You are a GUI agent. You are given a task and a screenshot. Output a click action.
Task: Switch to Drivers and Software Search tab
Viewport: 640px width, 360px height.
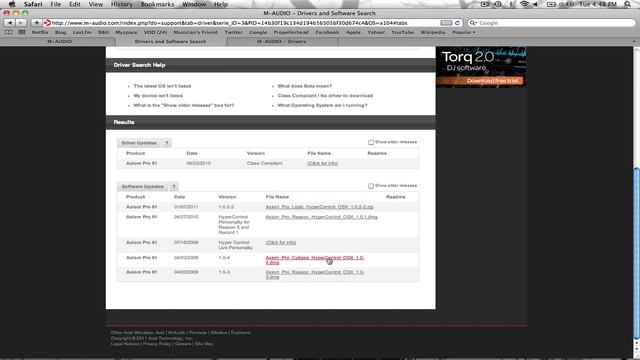(x=171, y=41)
